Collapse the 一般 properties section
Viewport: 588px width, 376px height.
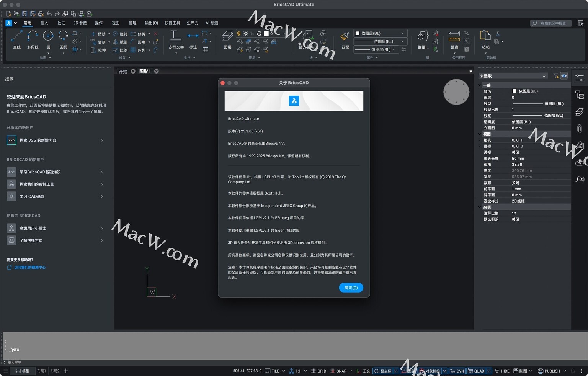coord(480,85)
